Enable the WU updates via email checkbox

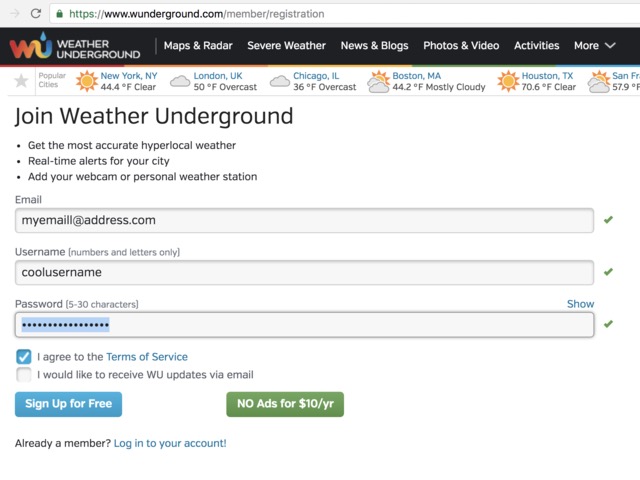click(x=24, y=374)
